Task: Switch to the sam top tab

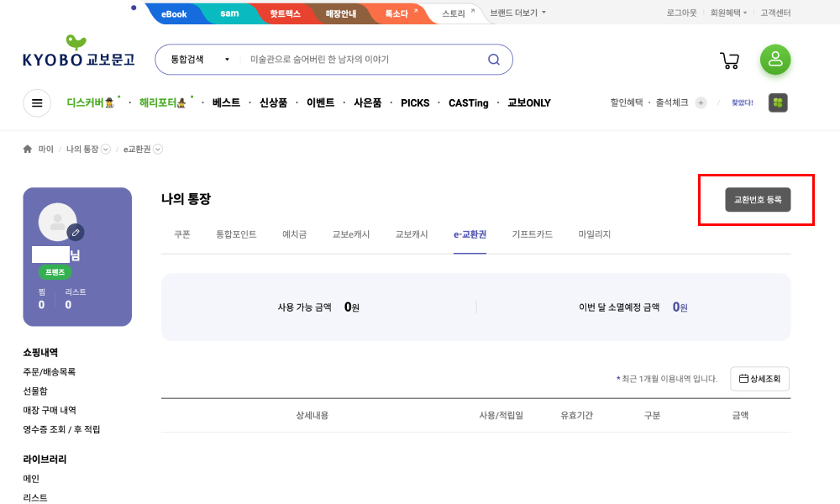Action: 229,14
